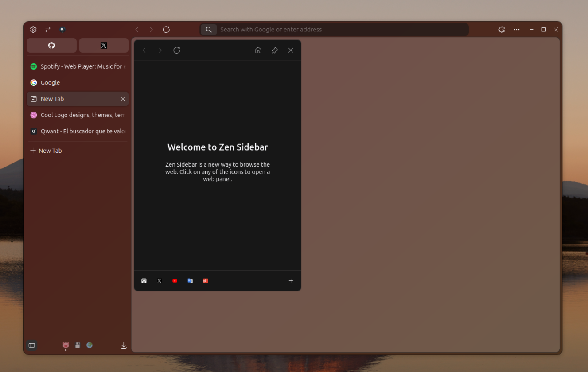Open the Downloads panel
Screen dimensions: 588x372
point(124,345)
